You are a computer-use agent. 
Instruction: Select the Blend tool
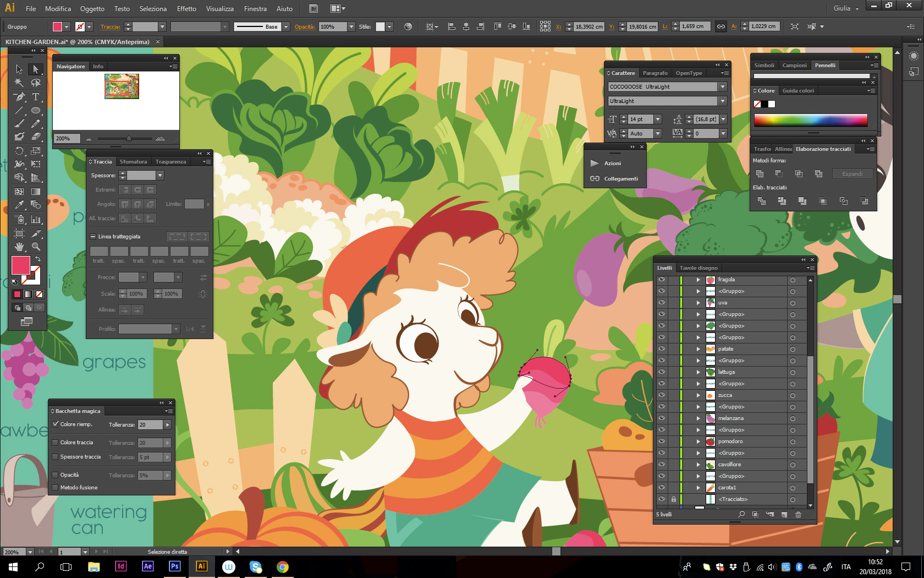tap(36, 205)
